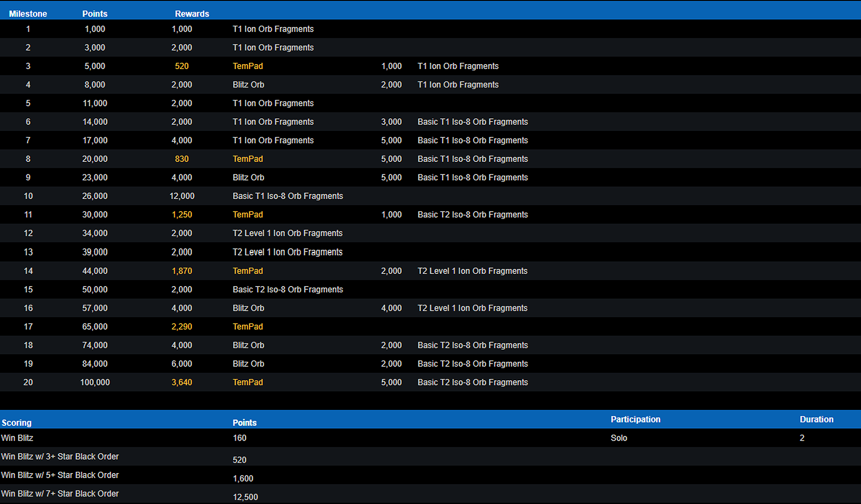This screenshot has height=504, width=861.
Task: Click the 12,500 points scoring value
Action: pos(245,497)
